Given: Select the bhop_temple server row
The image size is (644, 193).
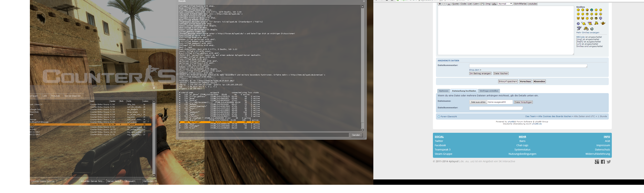Looking at the screenshot, I should click(91, 112).
